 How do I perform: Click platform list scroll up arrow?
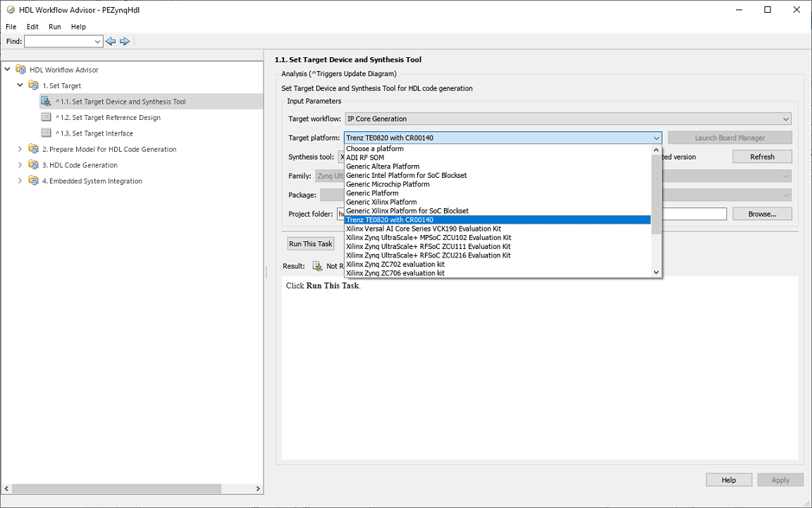656,150
